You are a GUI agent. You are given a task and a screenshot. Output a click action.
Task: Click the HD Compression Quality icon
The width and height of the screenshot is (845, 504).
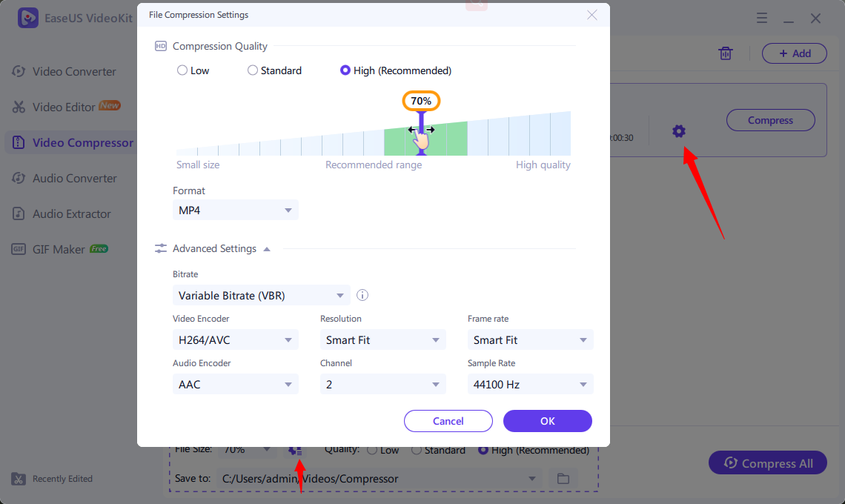click(x=161, y=47)
